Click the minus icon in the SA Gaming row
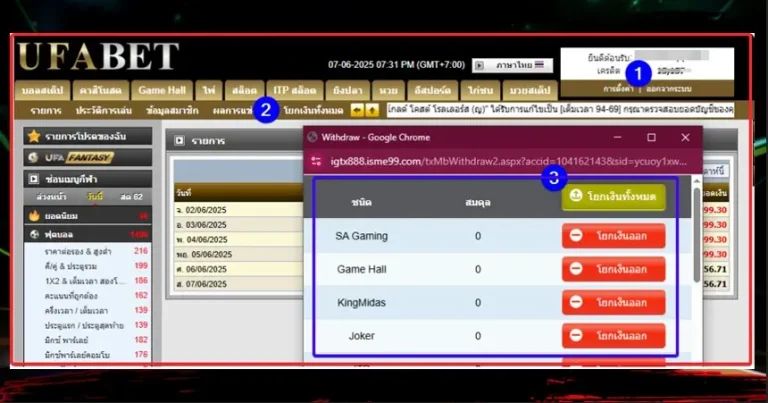768x403 pixels. [x=575, y=237]
